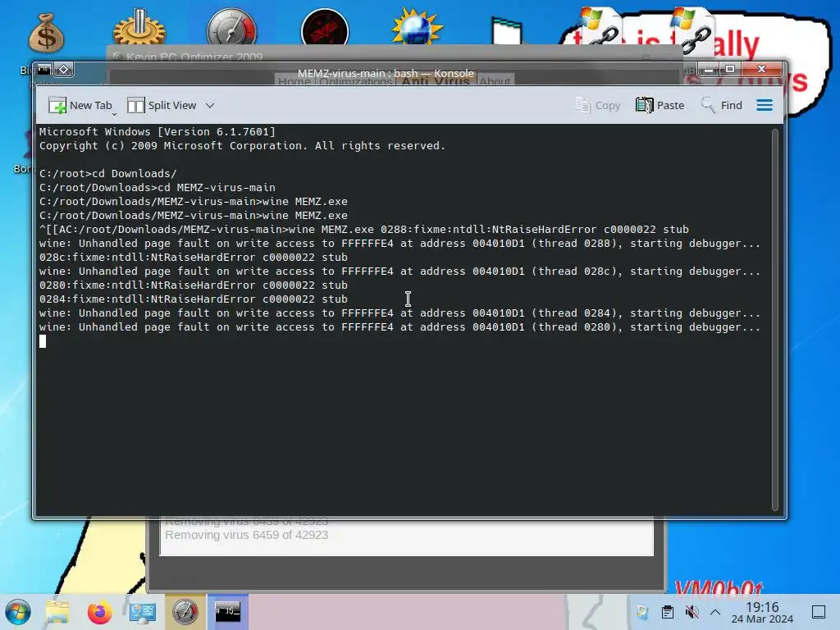
Task: Click 'Microsoft Windows [Version 6.1.7601]' line
Action: (157, 132)
